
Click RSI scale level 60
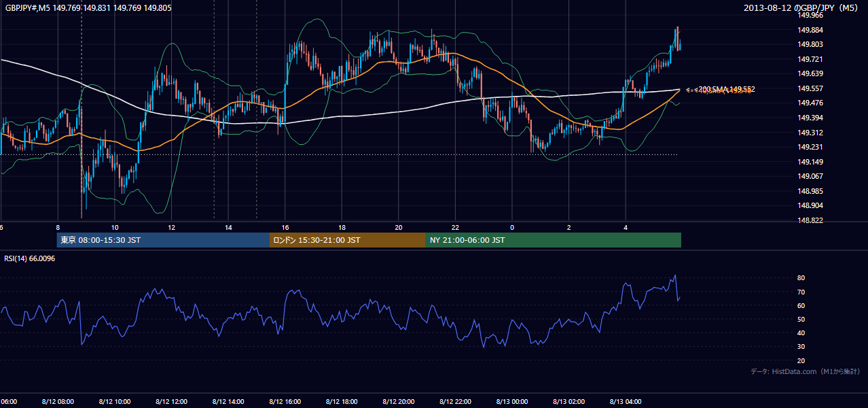tap(801, 305)
